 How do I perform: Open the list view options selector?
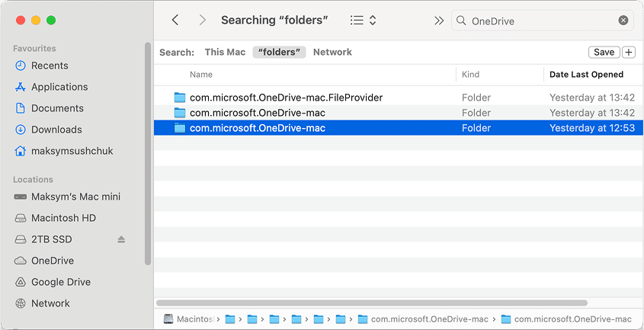(x=364, y=20)
